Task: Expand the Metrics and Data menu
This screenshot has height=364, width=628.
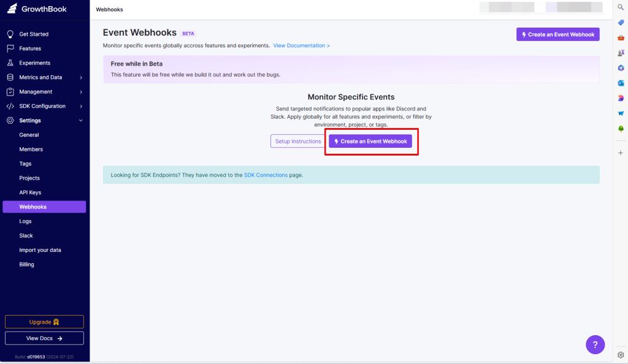Action: [81, 78]
